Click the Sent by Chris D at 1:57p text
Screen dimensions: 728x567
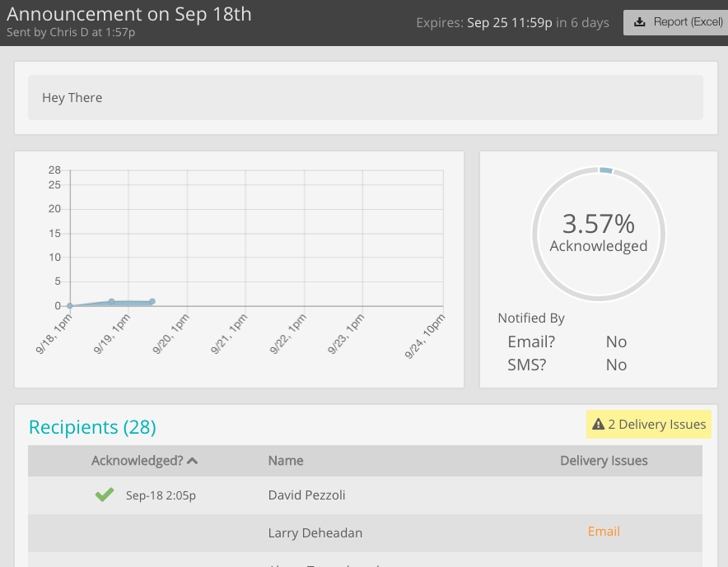pos(71,32)
